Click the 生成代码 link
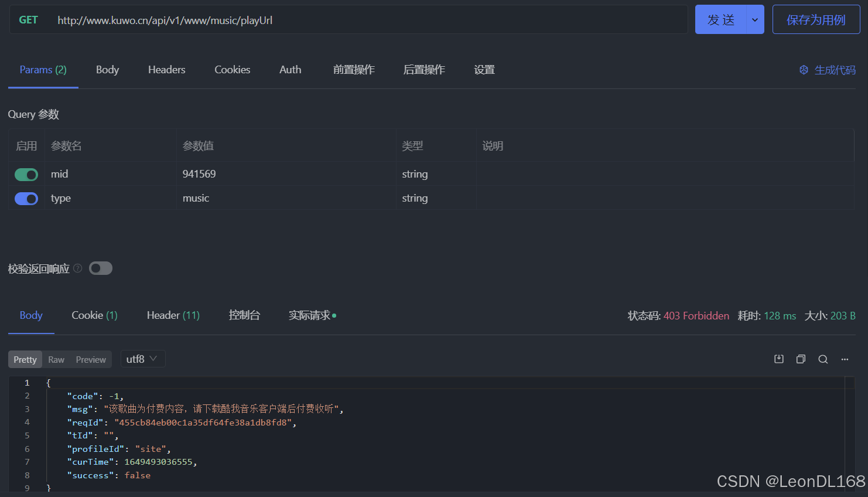 click(x=835, y=70)
